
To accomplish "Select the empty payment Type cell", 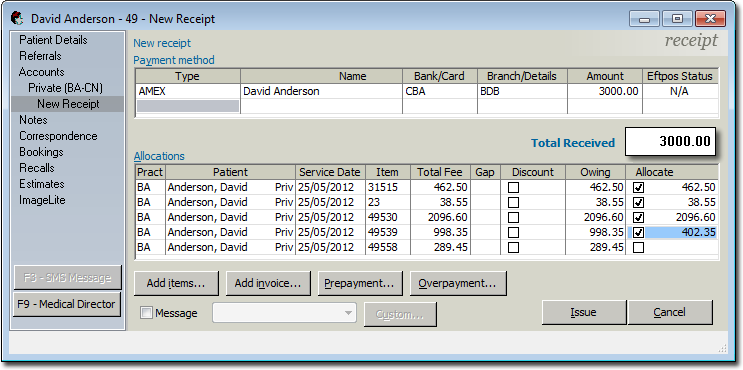I will [x=188, y=106].
